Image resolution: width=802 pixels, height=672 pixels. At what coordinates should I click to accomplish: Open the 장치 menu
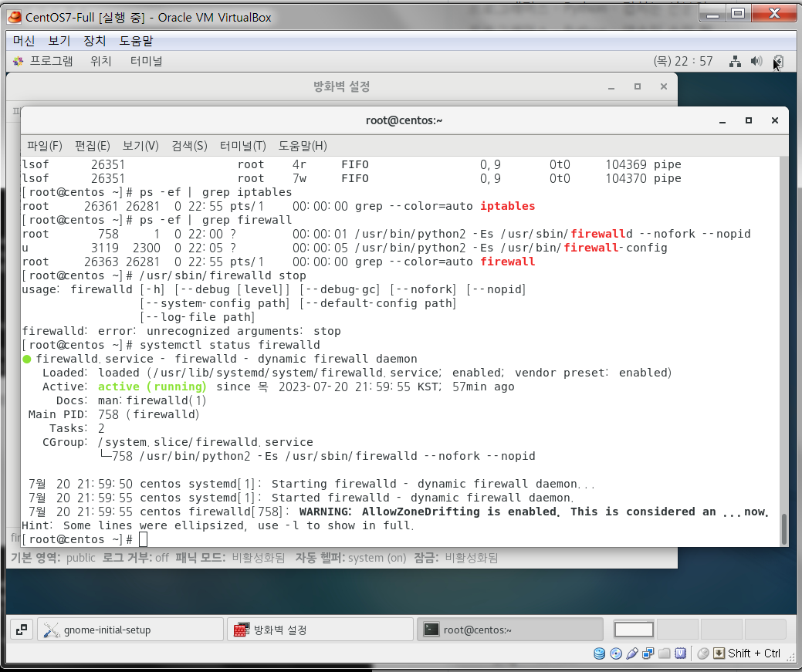(x=94, y=40)
